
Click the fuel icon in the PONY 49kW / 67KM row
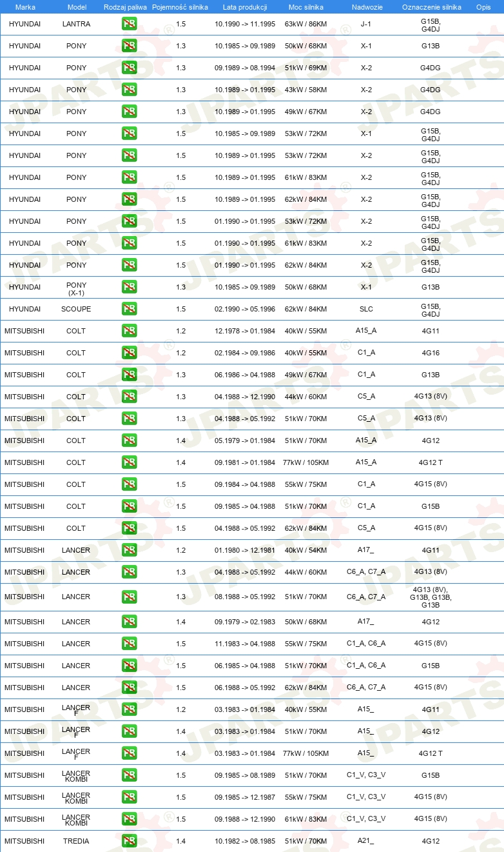[x=130, y=112]
